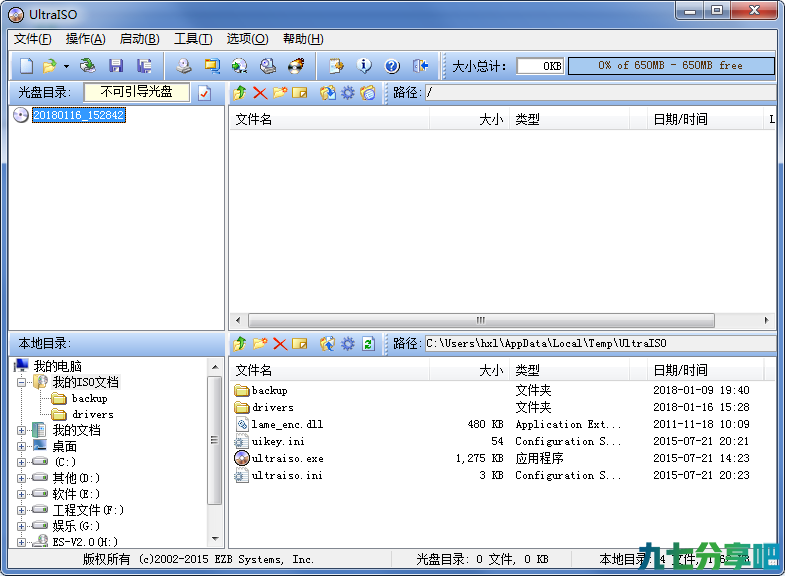Click the refresh icon in the local toolbar

tap(368, 344)
